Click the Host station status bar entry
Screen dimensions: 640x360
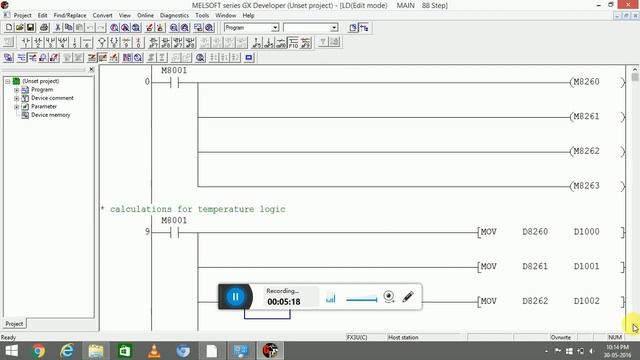click(x=403, y=338)
